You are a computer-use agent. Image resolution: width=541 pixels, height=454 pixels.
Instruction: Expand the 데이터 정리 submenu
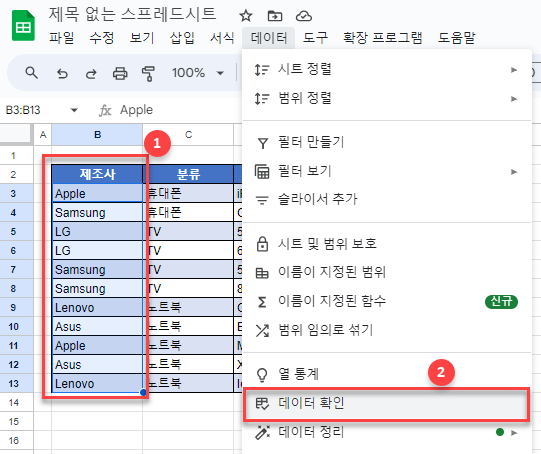point(386,432)
